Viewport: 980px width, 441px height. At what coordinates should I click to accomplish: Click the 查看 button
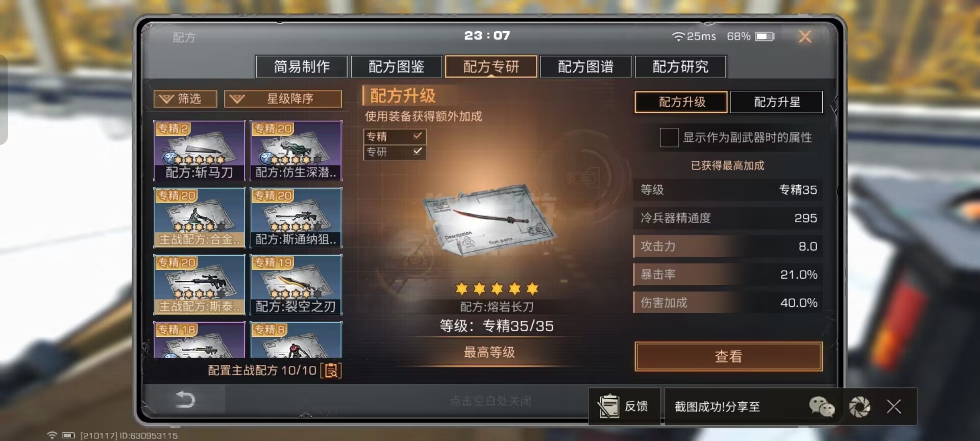point(728,356)
